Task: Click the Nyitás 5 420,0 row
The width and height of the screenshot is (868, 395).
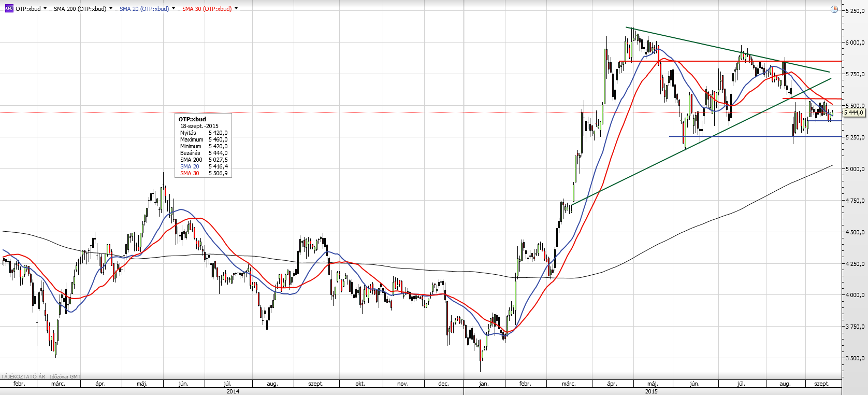Action: 204,133
